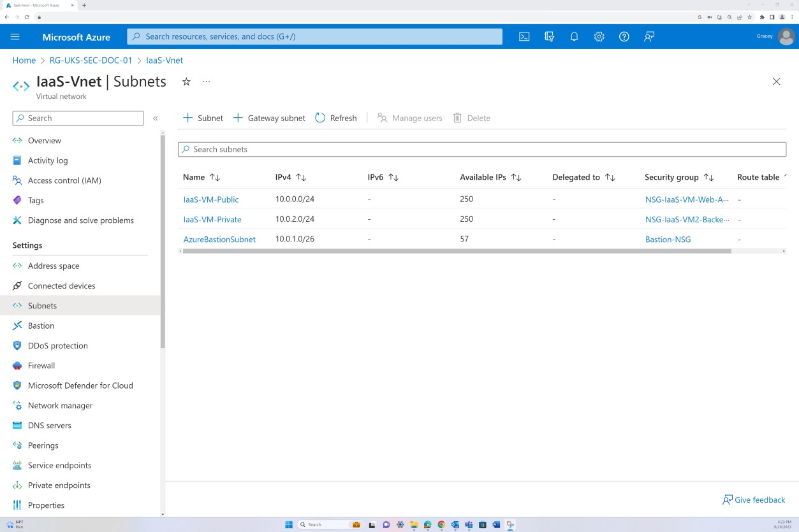Open Cloud Shell from the top bar
799x532 pixels.
click(x=524, y=36)
